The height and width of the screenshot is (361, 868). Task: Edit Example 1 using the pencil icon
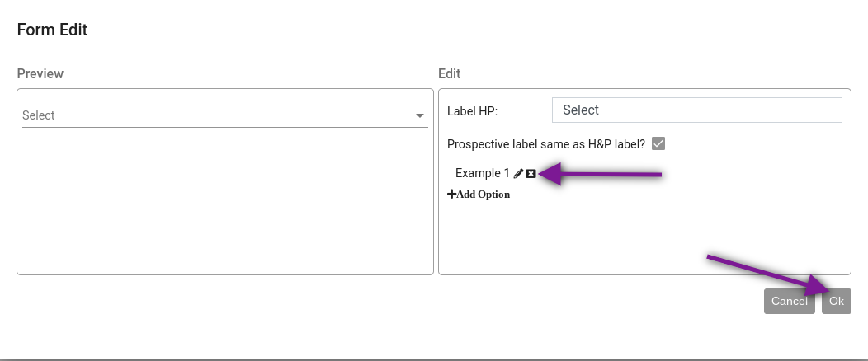(518, 174)
